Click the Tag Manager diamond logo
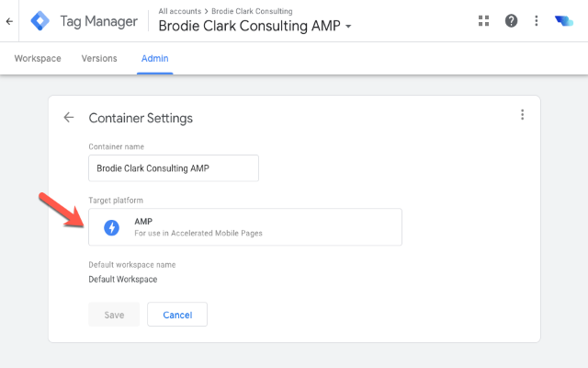The height and width of the screenshot is (368, 588). click(40, 20)
